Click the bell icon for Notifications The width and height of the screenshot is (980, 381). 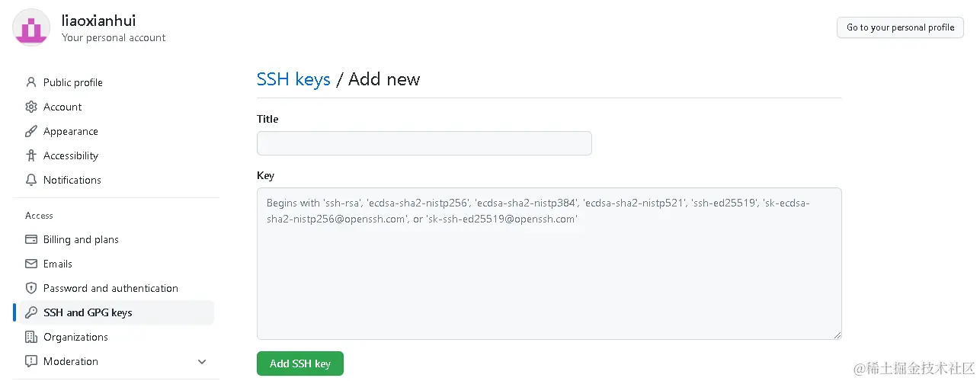point(31,180)
